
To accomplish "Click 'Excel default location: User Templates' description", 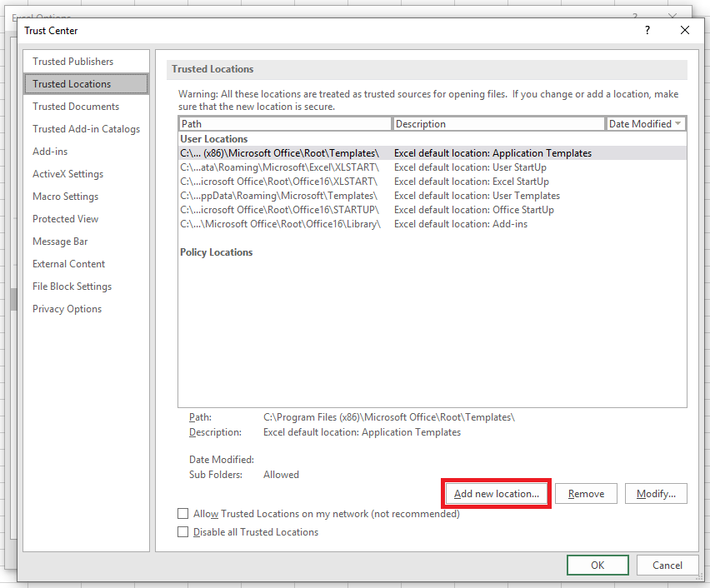I will click(477, 196).
